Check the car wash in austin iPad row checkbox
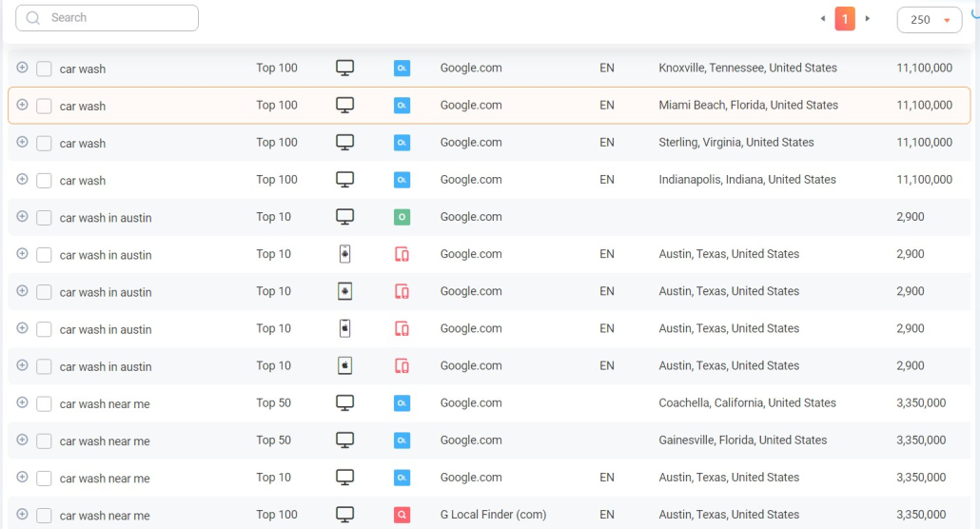980x529 pixels. click(x=44, y=366)
